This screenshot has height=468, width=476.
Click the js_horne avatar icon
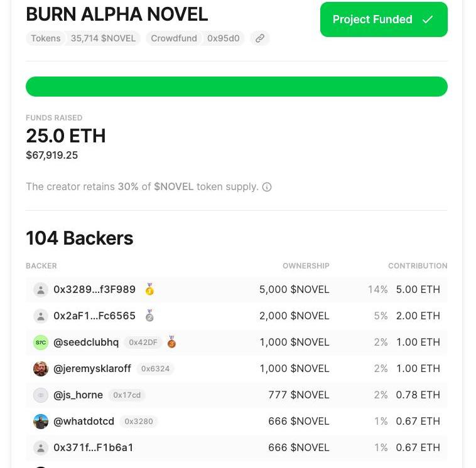click(41, 395)
